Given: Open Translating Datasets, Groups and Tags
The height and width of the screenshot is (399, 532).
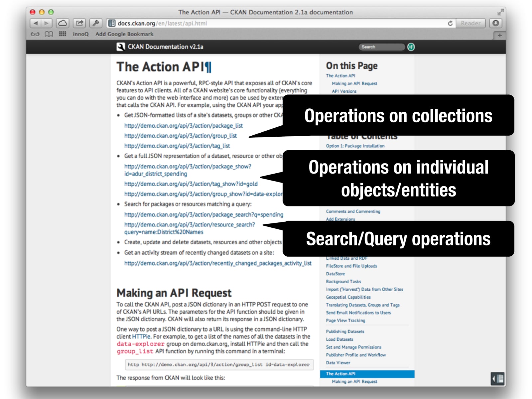Looking at the screenshot, I should [x=363, y=305].
